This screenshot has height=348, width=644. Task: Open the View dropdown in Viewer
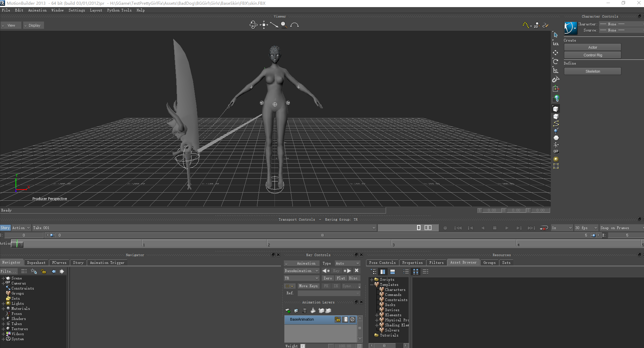11,25
